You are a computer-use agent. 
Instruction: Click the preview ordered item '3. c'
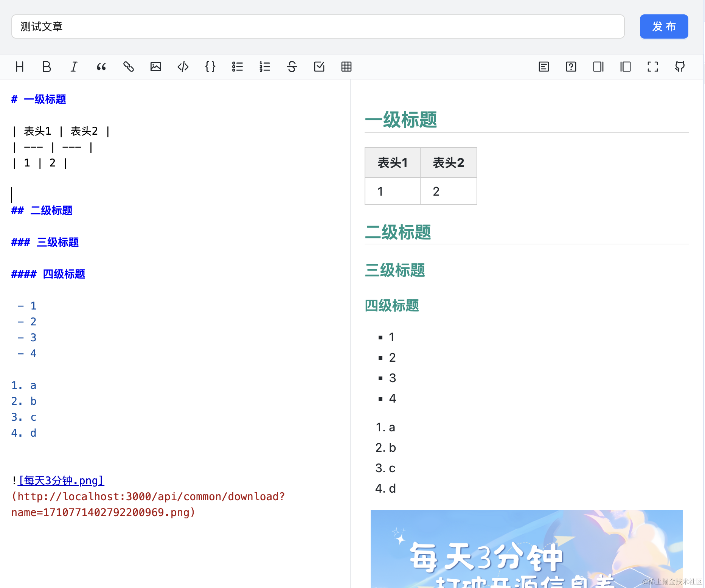pos(385,468)
